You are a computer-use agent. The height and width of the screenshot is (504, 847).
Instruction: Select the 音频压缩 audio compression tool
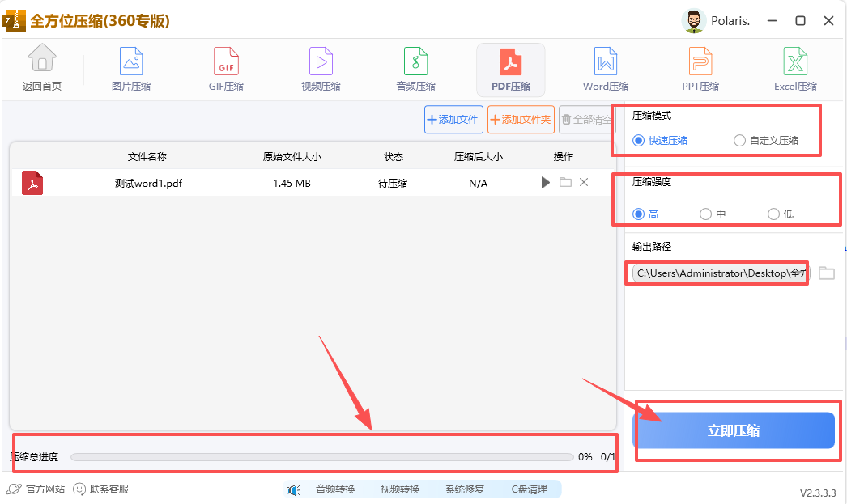click(415, 69)
